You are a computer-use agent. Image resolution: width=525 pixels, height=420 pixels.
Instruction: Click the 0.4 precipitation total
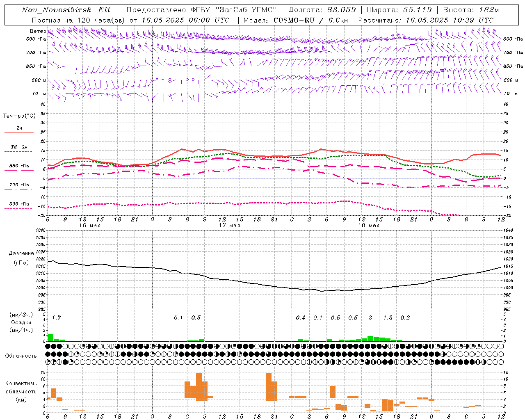(301, 317)
